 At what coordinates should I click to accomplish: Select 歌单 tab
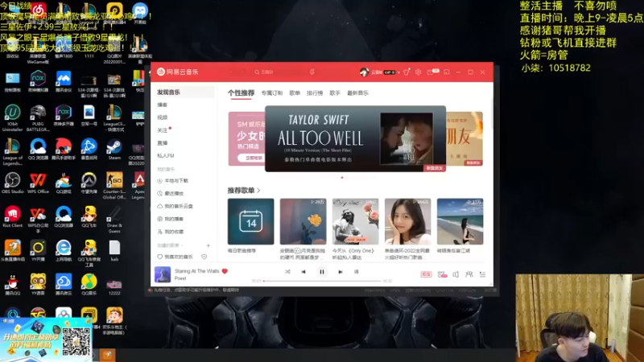point(295,93)
